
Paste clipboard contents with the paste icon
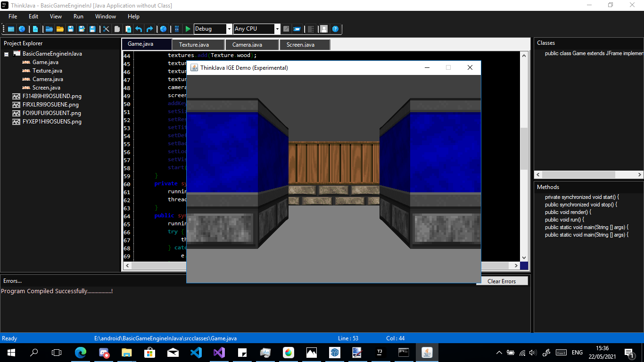tap(128, 29)
